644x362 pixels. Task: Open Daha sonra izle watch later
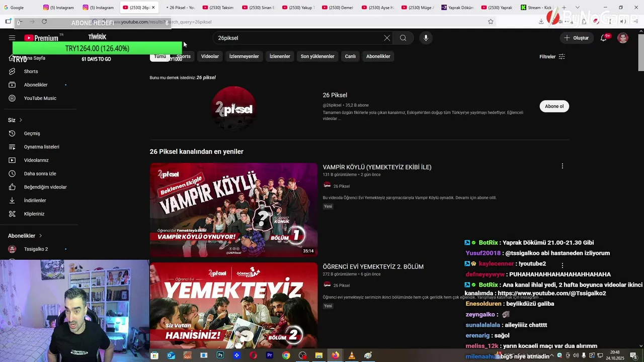[x=40, y=173]
